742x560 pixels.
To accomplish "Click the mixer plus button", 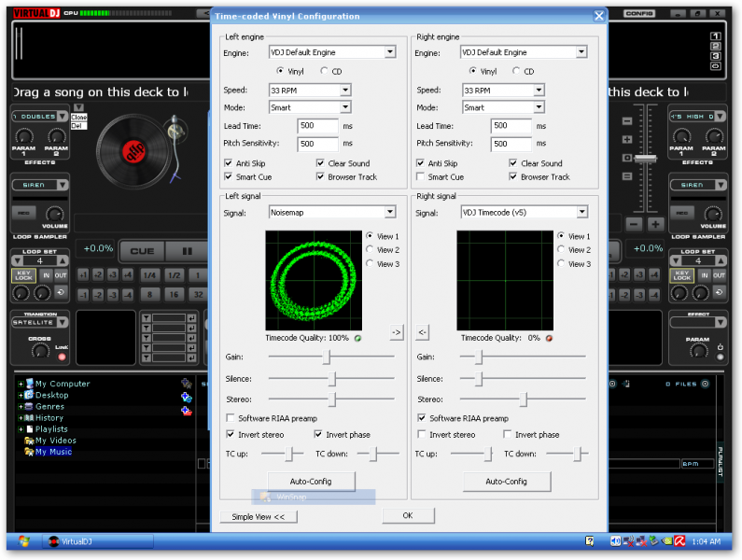I will pyautogui.click(x=655, y=224).
